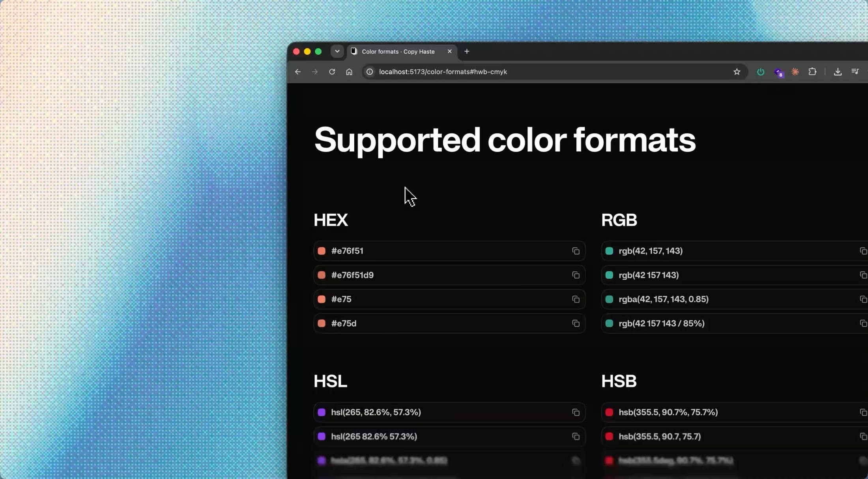Open the extensions puzzle menu
868x479 pixels.
click(812, 72)
